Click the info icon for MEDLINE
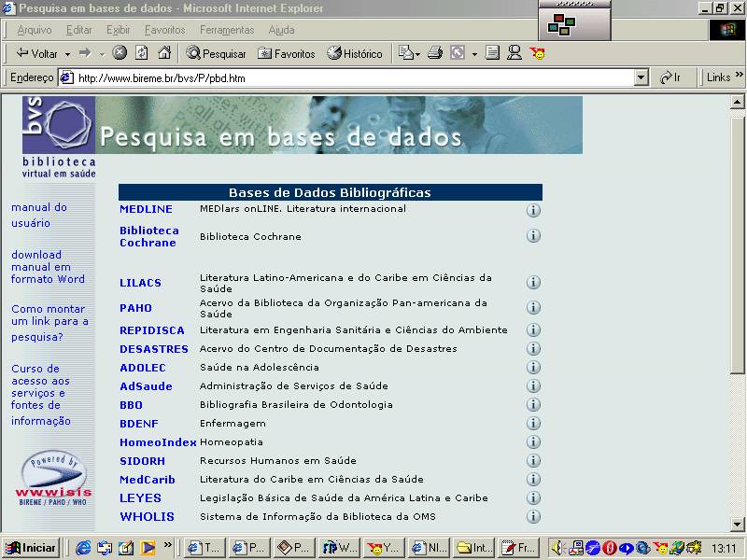 533,210
